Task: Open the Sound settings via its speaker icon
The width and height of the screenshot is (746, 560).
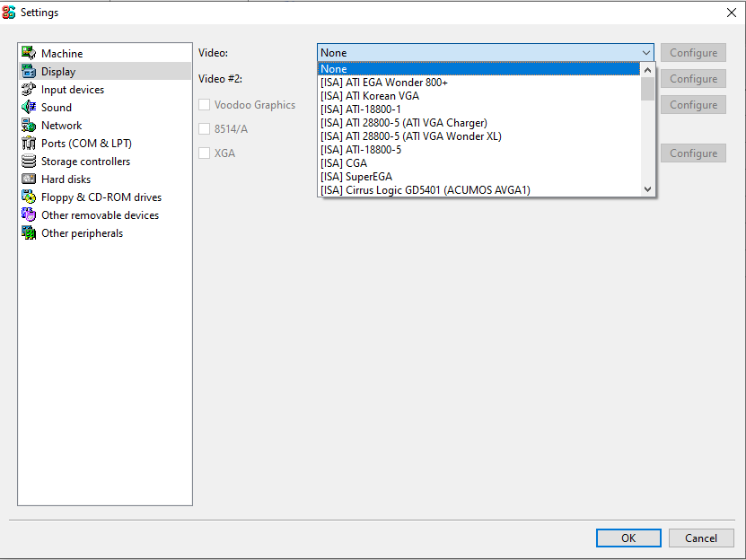Action: pyautogui.click(x=29, y=107)
